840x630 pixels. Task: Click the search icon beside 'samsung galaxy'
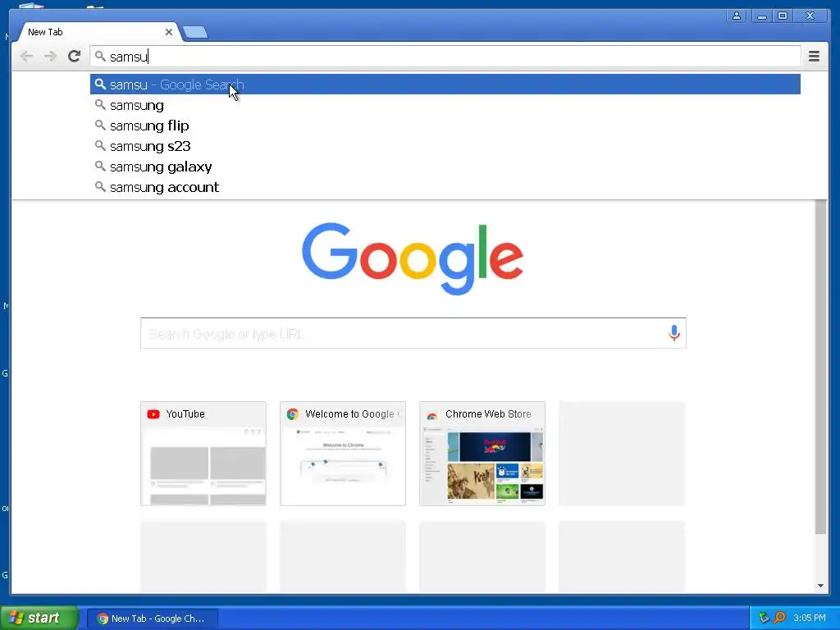100,166
